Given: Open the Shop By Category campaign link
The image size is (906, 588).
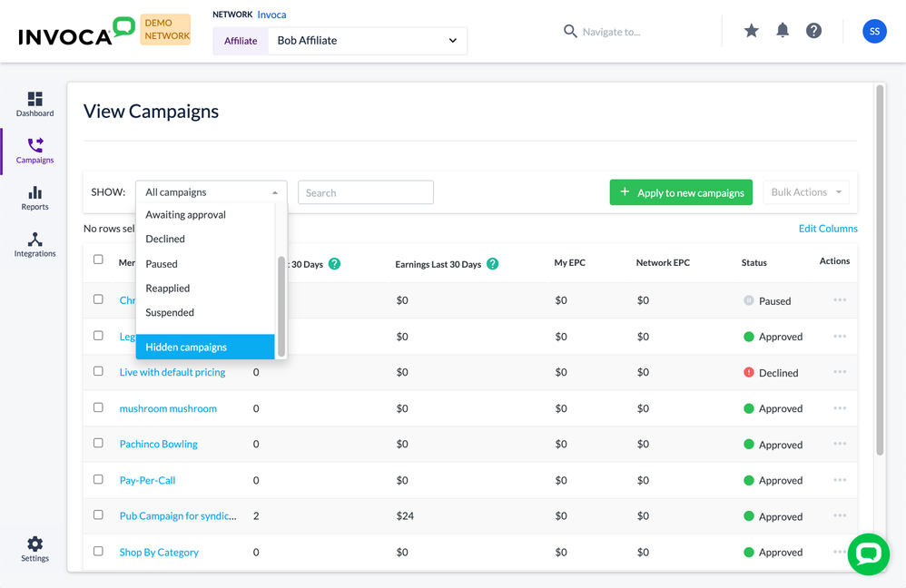Looking at the screenshot, I should point(159,553).
